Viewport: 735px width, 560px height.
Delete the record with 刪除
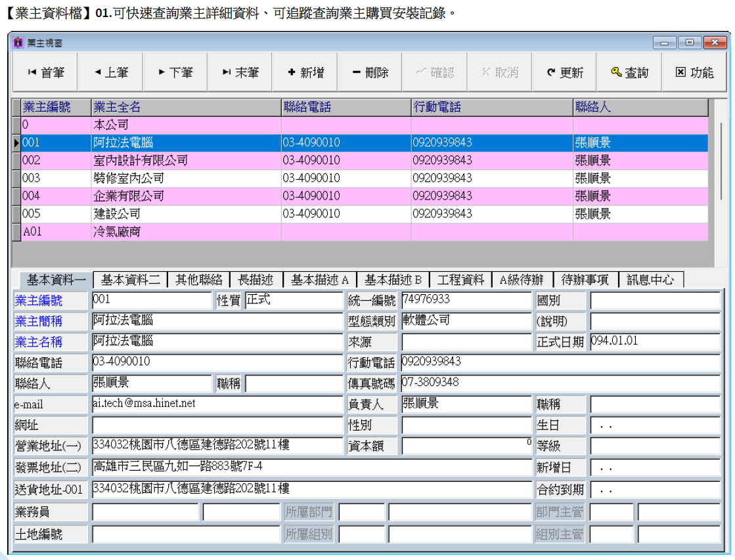[x=370, y=72]
